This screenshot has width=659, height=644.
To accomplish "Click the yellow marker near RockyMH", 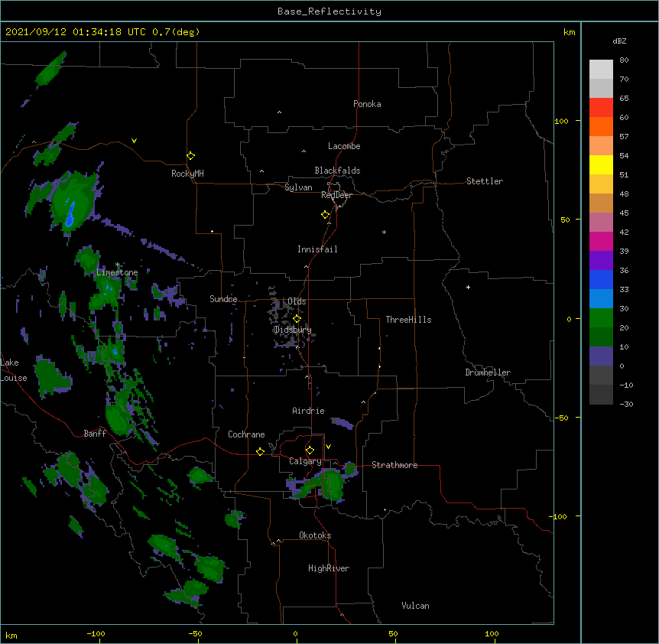I will click(x=190, y=155).
